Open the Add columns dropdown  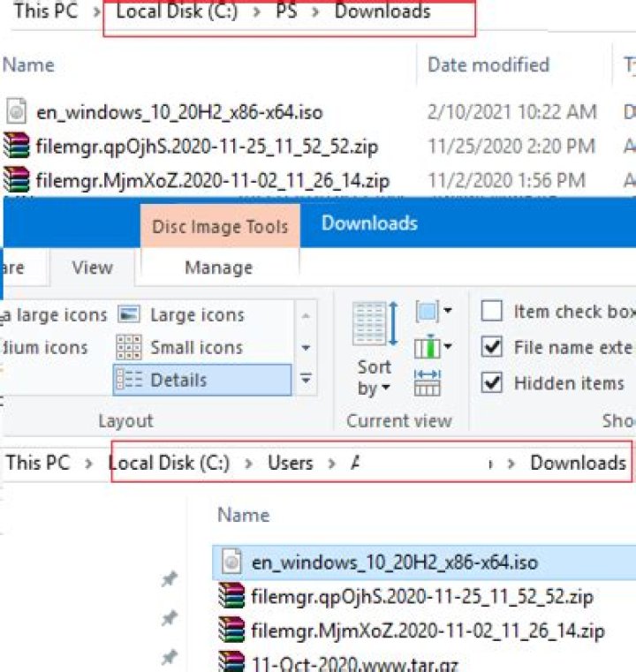point(434,346)
